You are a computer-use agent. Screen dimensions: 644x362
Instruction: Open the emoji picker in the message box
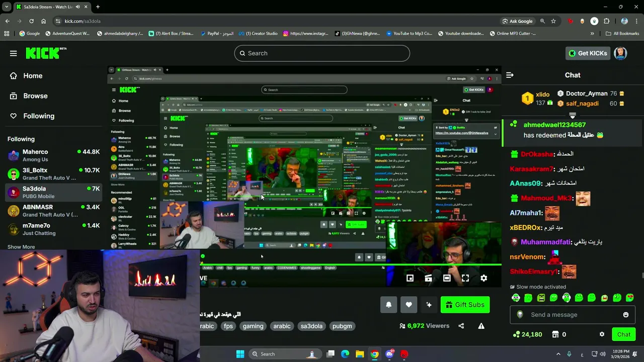click(x=626, y=315)
